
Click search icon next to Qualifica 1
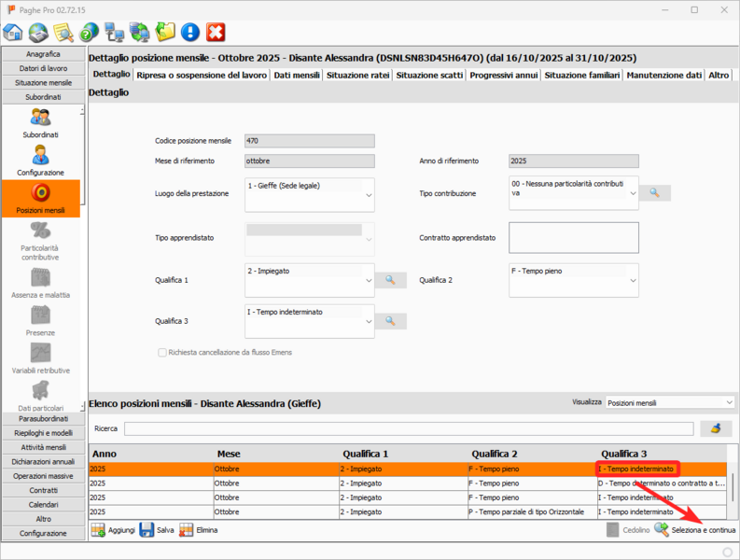coord(392,279)
